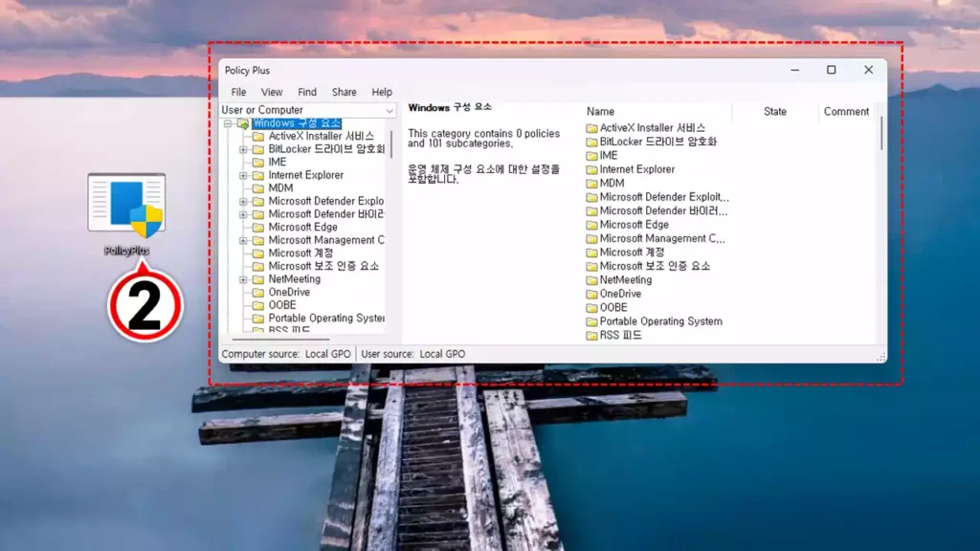The image size is (980, 551).
Task: Click OneDrive folder icon in list
Action: click(x=591, y=294)
